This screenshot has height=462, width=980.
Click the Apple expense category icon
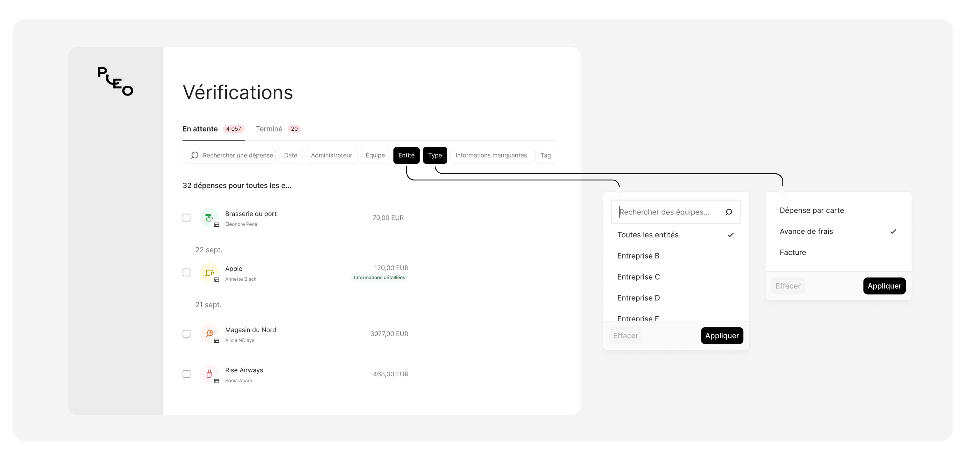point(209,272)
